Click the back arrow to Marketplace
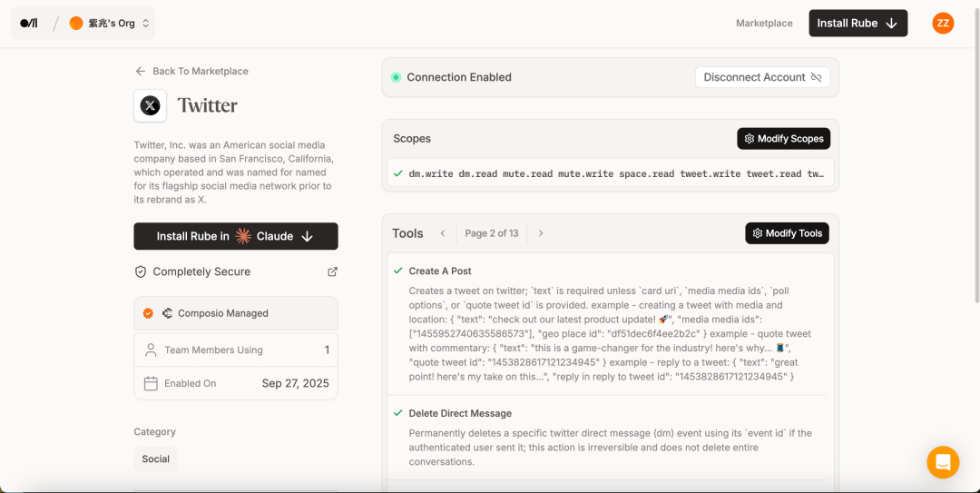 (x=141, y=71)
